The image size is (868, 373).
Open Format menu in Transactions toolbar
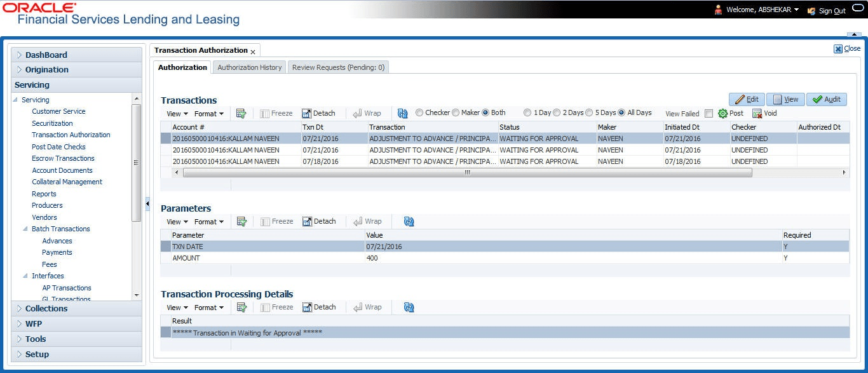[x=209, y=114]
